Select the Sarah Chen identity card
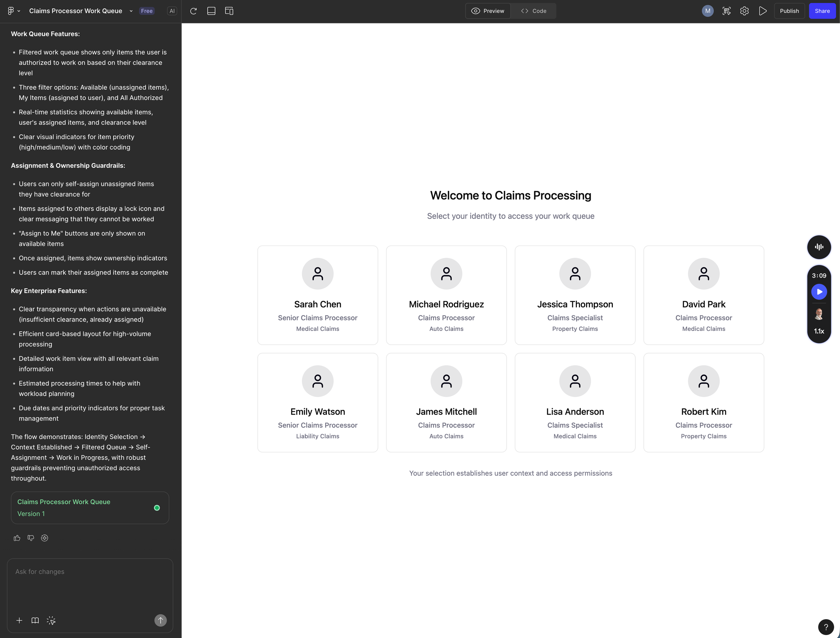Screen dimensions: 840x638 tap(318, 295)
